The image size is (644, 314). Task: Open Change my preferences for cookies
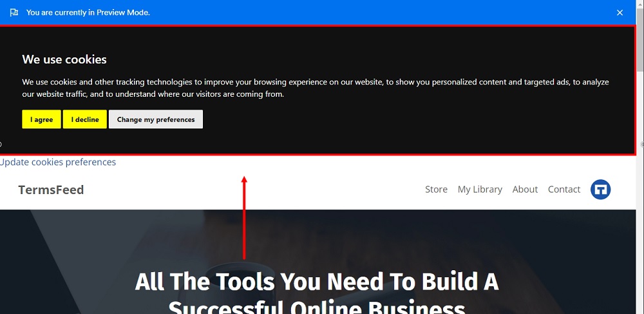pos(156,119)
